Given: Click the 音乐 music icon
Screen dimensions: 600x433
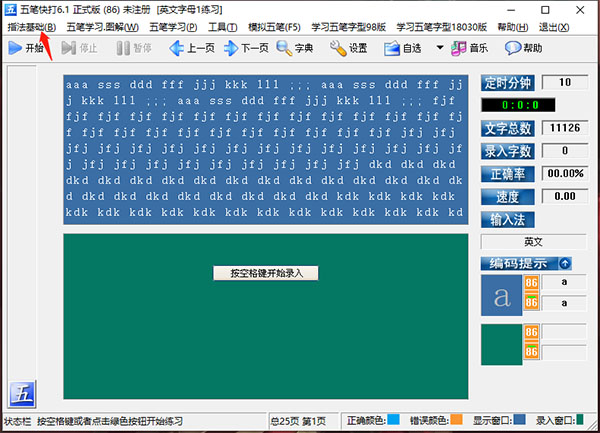Looking at the screenshot, I should click(x=458, y=48).
